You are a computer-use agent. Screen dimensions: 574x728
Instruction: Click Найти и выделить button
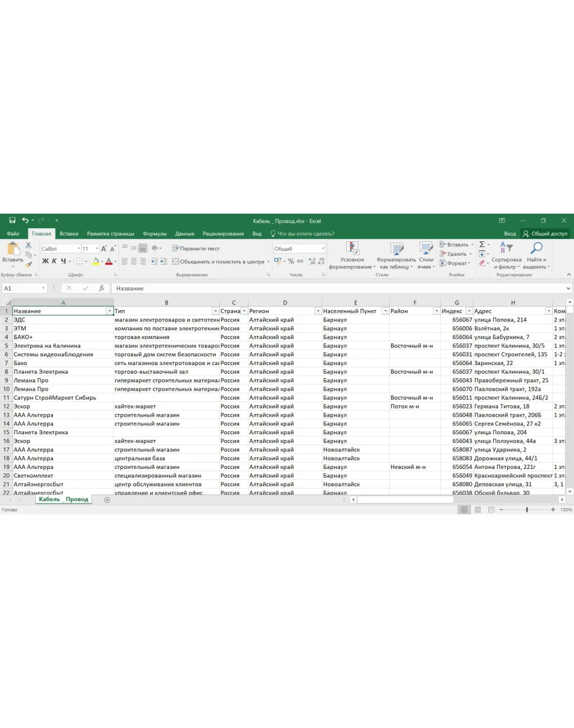(536, 255)
